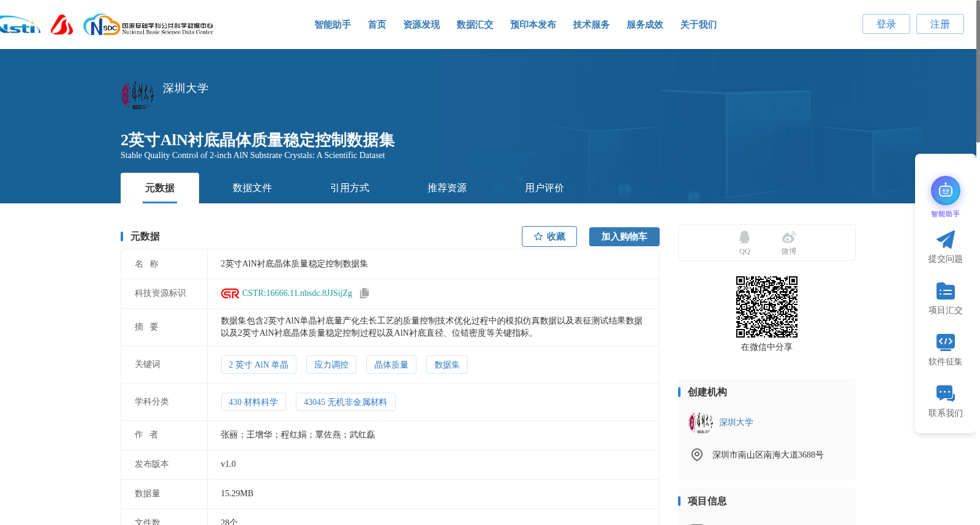Open 服务成效 in top navigation

(x=645, y=25)
